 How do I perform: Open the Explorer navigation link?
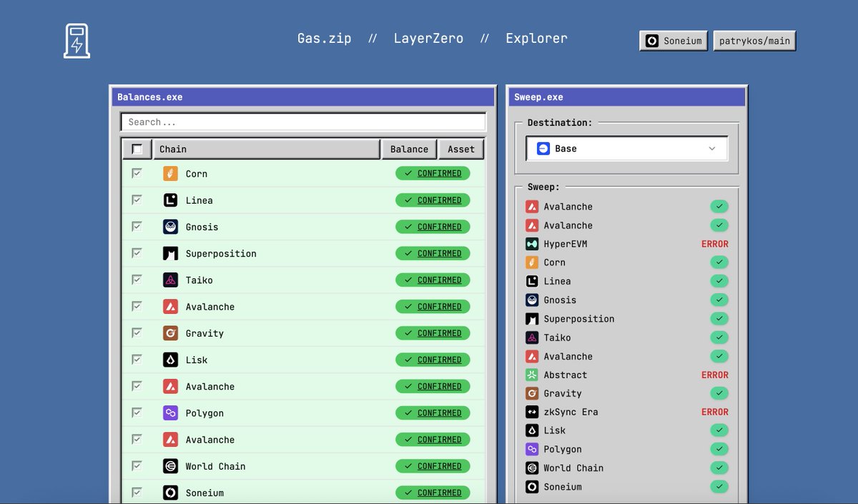[x=536, y=39]
